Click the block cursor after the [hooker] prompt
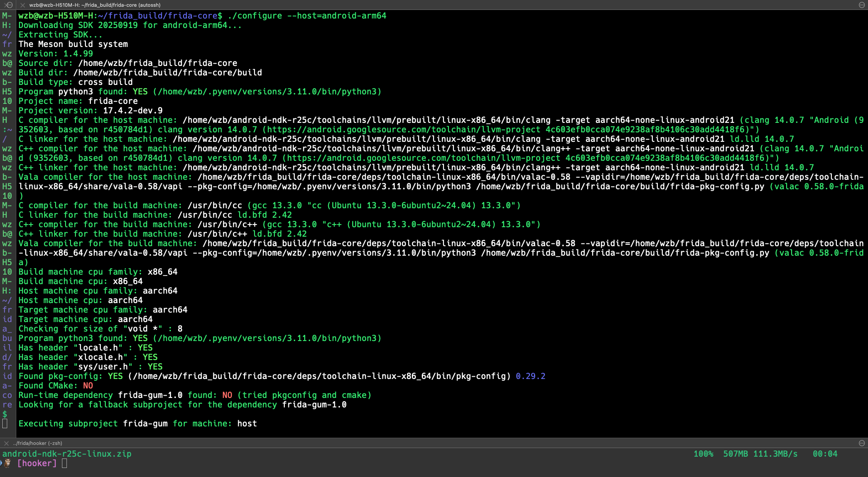This screenshot has width=868, height=477. [x=64, y=463]
